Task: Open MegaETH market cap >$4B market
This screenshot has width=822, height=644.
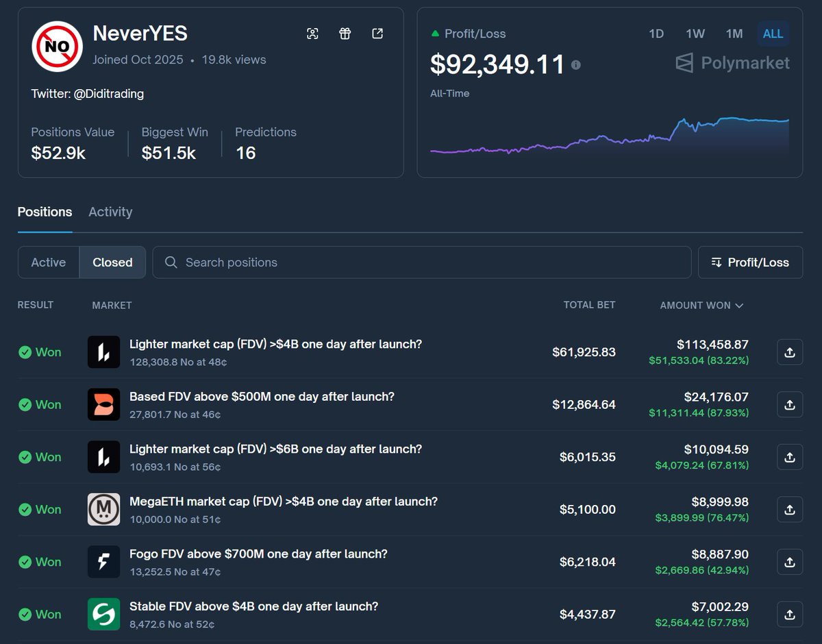Action: [284, 501]
